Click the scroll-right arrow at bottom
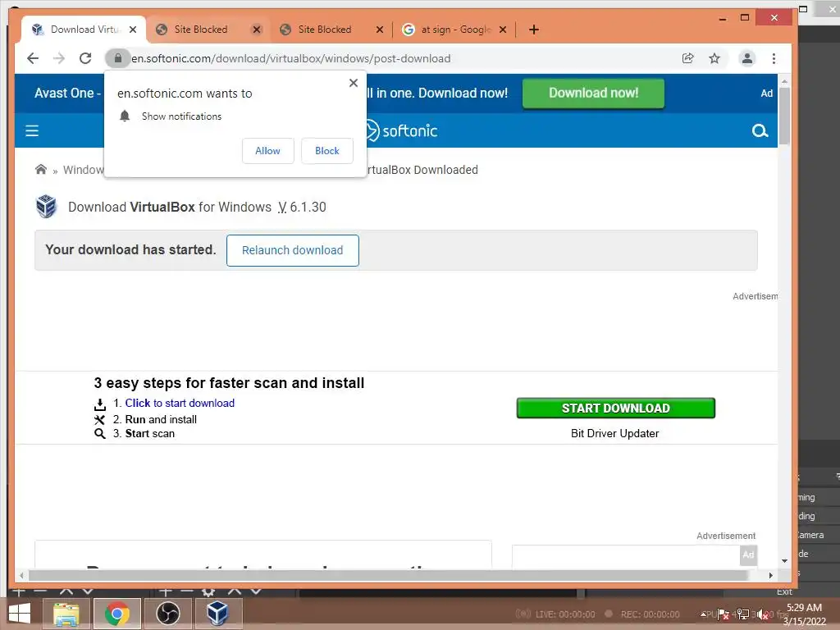Screen dimensions: 840x630 click(770, 575)
